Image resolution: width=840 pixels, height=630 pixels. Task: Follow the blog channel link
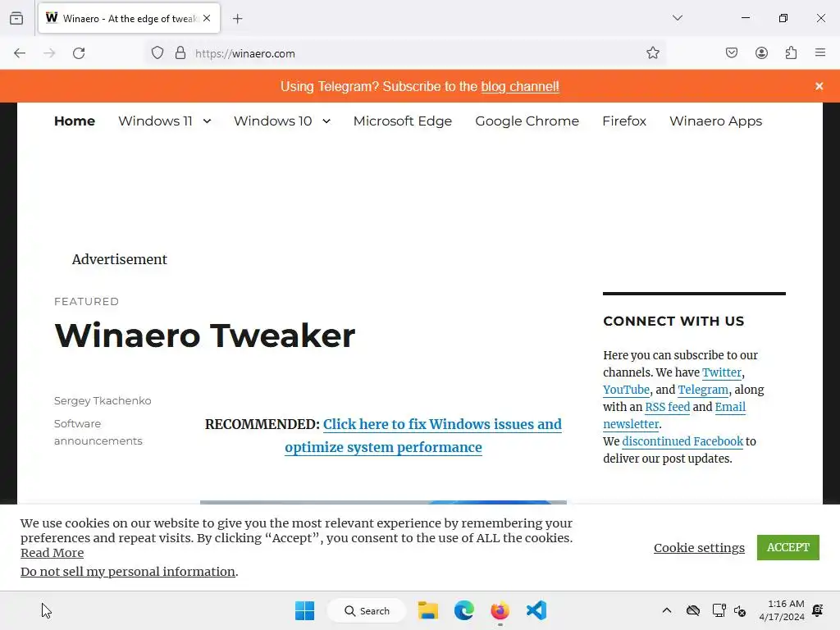[519, 87]
